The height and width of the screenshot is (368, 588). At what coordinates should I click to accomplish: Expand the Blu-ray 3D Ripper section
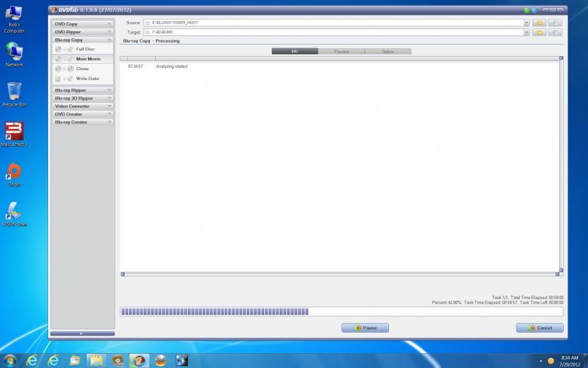tap(83, 98)
